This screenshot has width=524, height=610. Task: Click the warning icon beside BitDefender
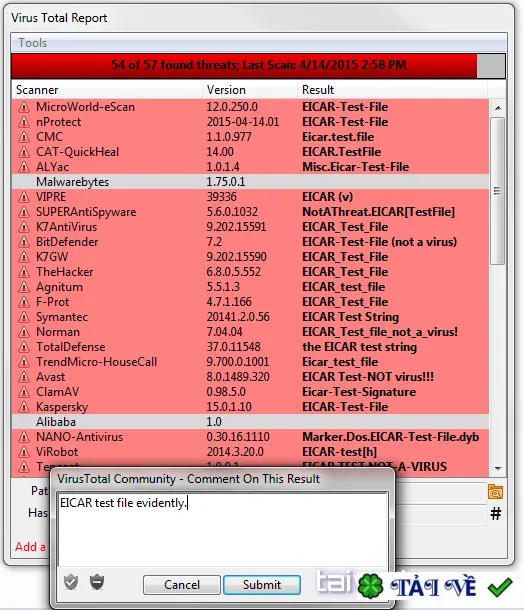[24, 242]
